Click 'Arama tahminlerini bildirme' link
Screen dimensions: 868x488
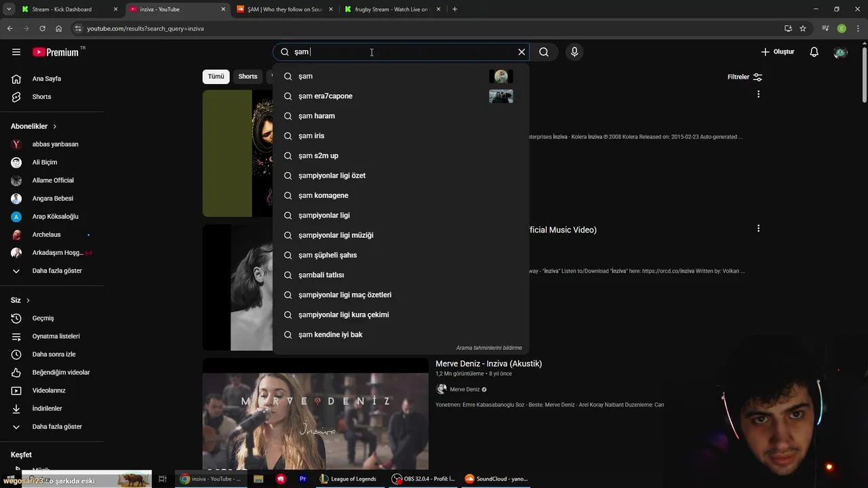[489, 348]
